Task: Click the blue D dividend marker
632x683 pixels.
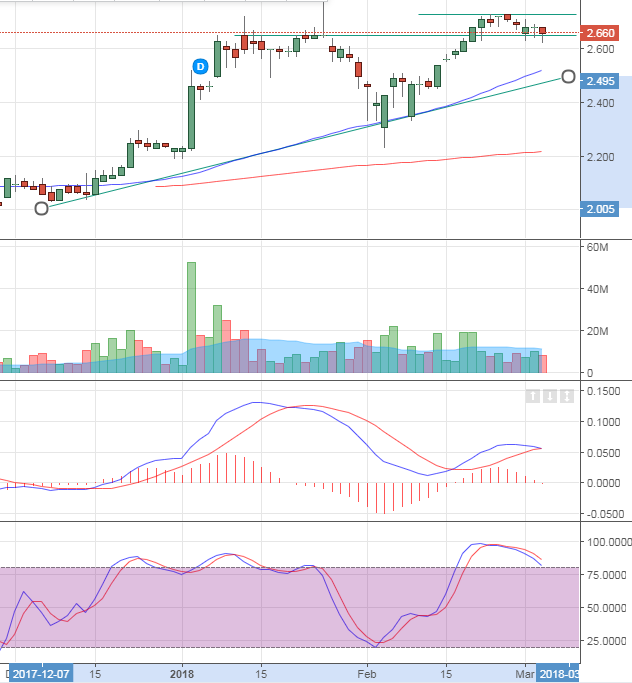Action: (x=200, y=67)
